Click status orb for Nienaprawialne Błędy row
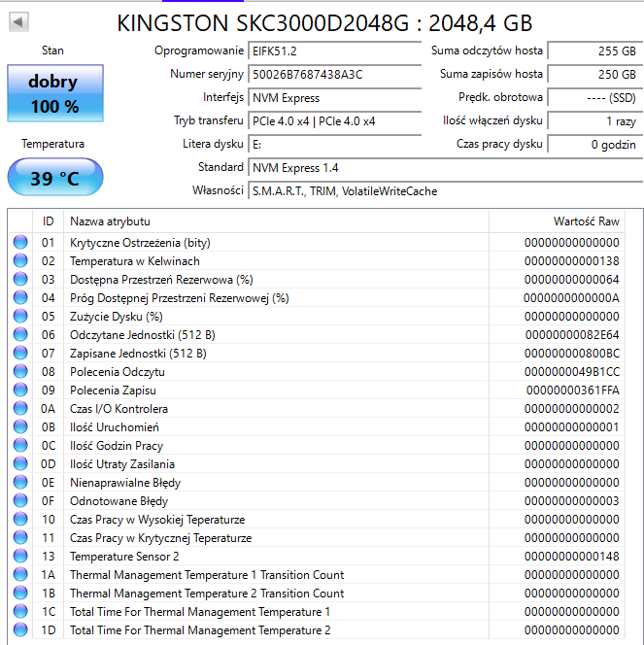 click(20, 482)
